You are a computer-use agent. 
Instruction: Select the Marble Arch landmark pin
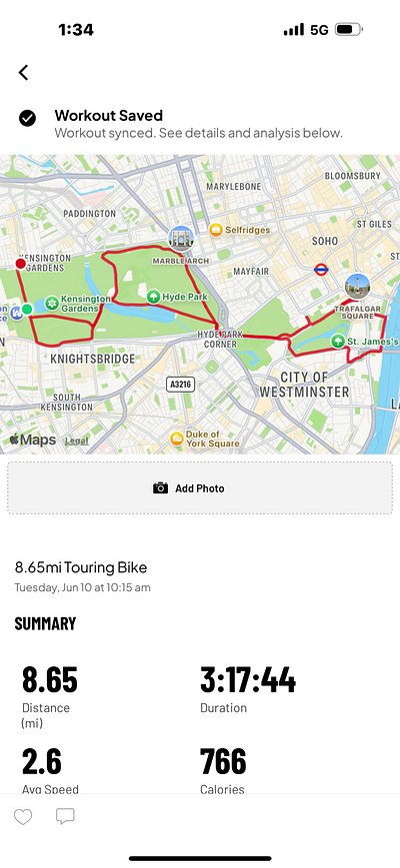[x=181, y=239]
